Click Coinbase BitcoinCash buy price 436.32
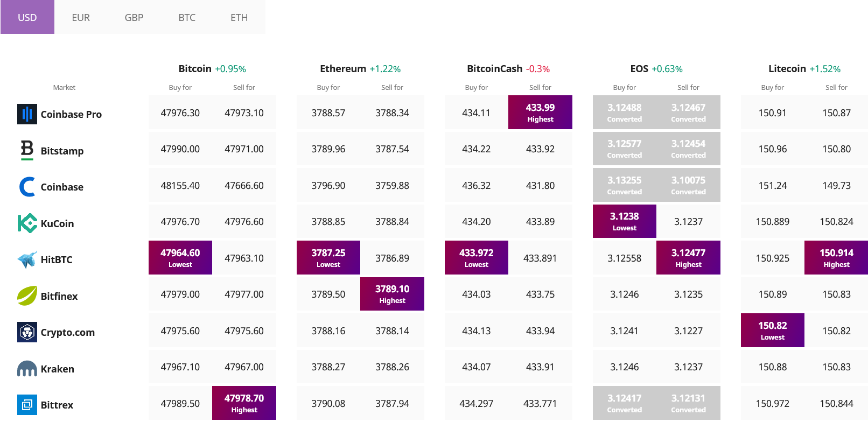The width and height of the screenshot is (868, 422). coord(477,185)
